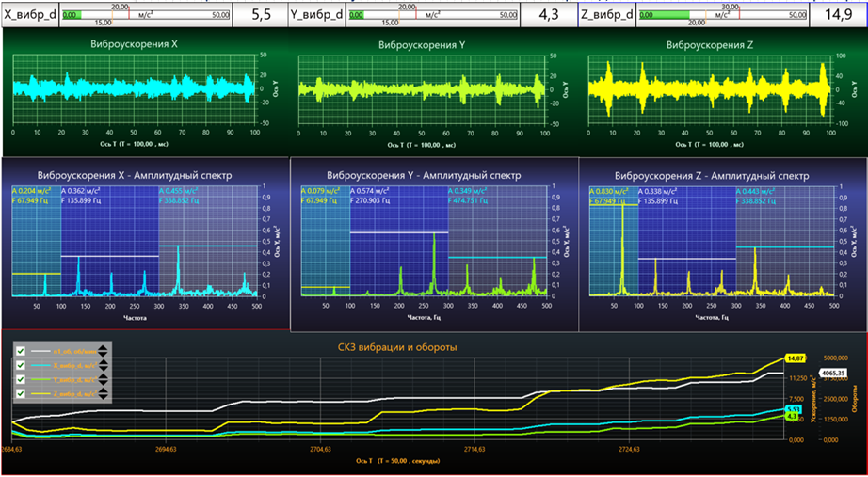Click the up/down arrows beside Z_вибр_d legend entry

tap(104, 393)
